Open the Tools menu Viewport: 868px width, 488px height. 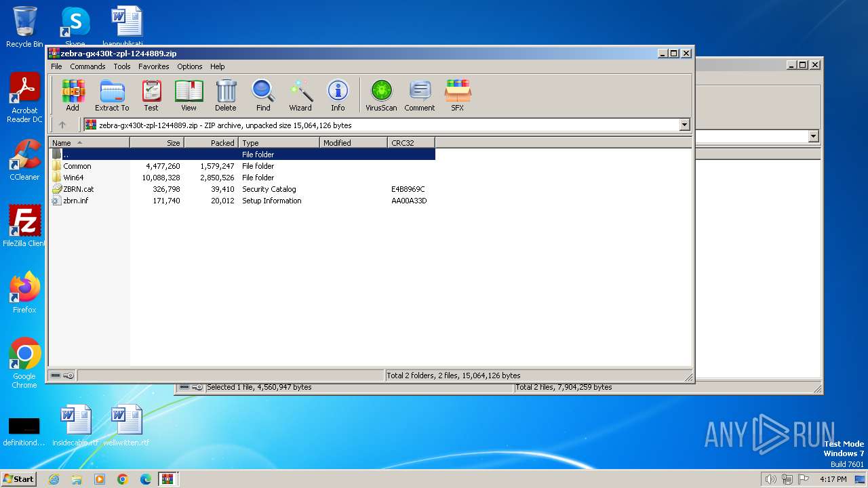click(122, 66)
